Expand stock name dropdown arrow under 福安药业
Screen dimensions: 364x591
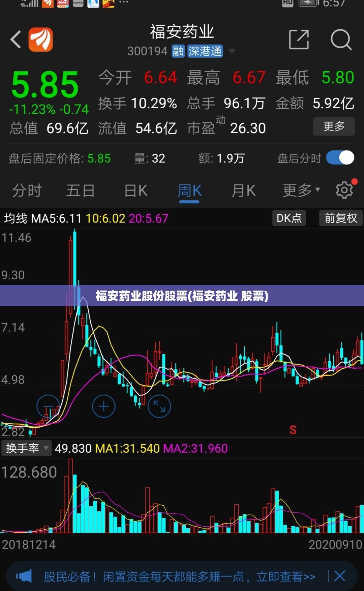pos(232,51)
